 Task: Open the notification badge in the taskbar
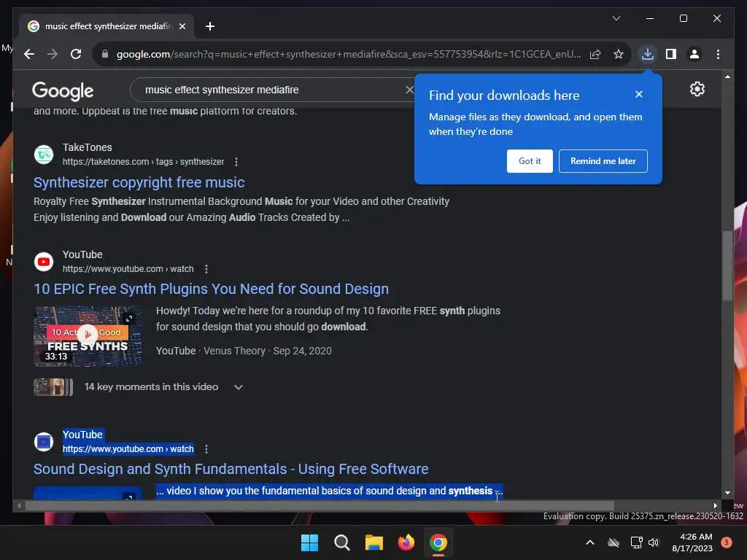point(726,542)
